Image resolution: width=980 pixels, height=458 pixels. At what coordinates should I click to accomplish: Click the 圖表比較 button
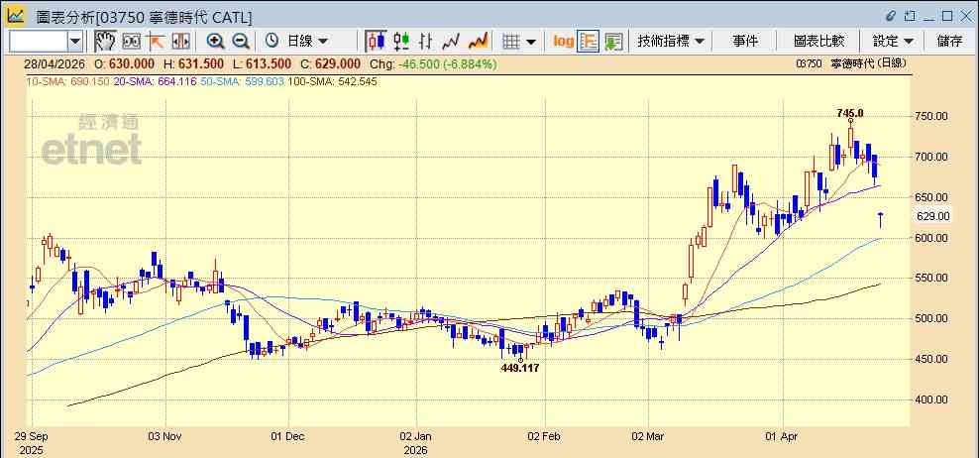[x=818, y=42]
